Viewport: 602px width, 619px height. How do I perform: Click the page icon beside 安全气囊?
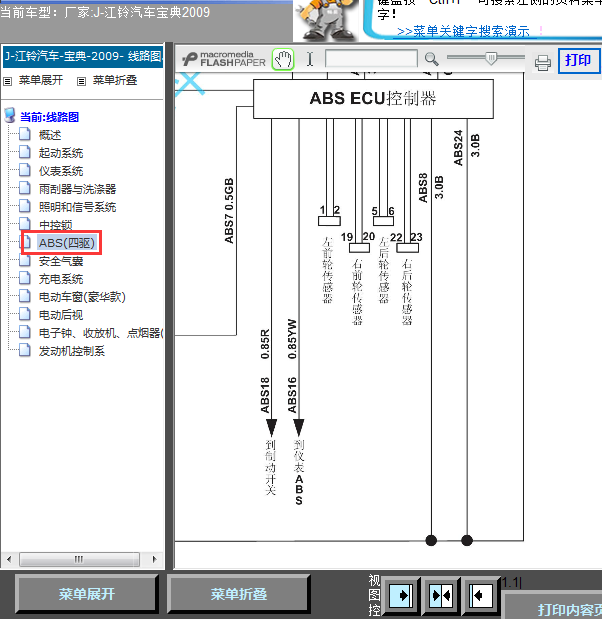[x=25, y=261]
